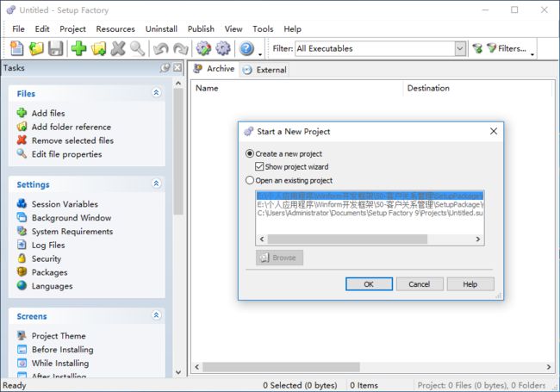Open the View menu

click(x=233, y=29)
